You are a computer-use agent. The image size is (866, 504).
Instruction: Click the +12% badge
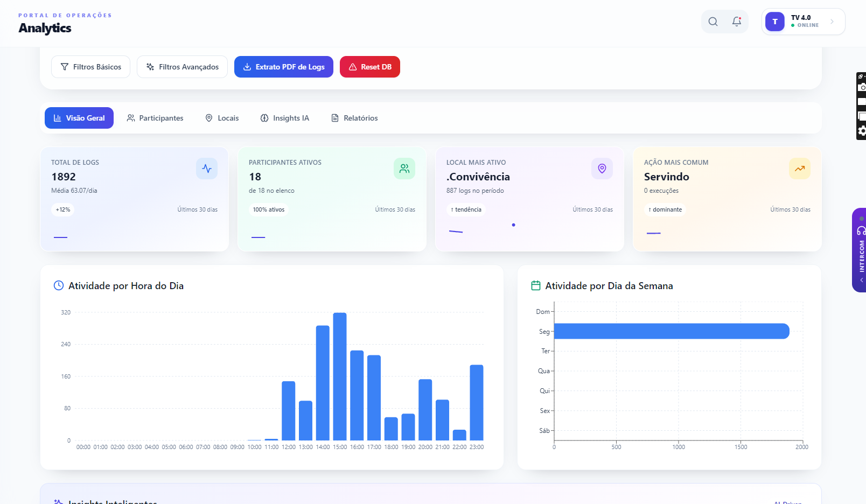pos(63,209)
